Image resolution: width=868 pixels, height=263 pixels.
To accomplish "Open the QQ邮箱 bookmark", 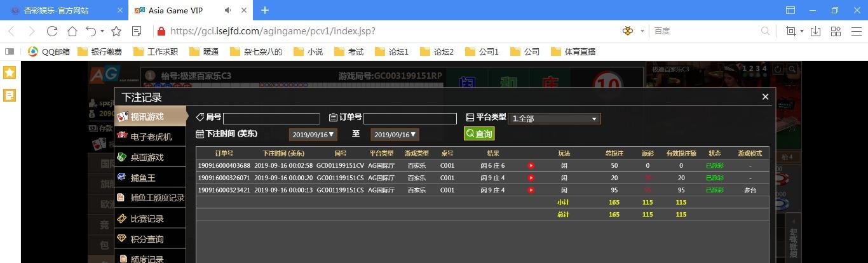I will [49, 51].
